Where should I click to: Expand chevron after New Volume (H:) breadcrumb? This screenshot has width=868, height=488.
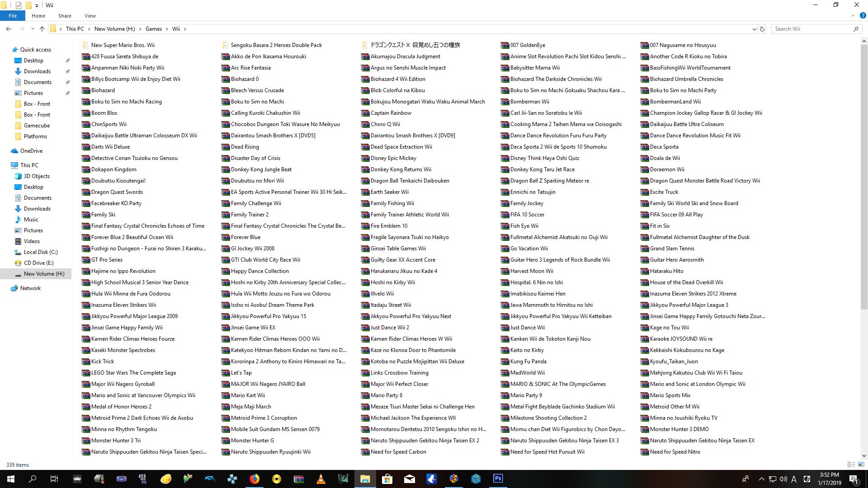coord(140,29)
